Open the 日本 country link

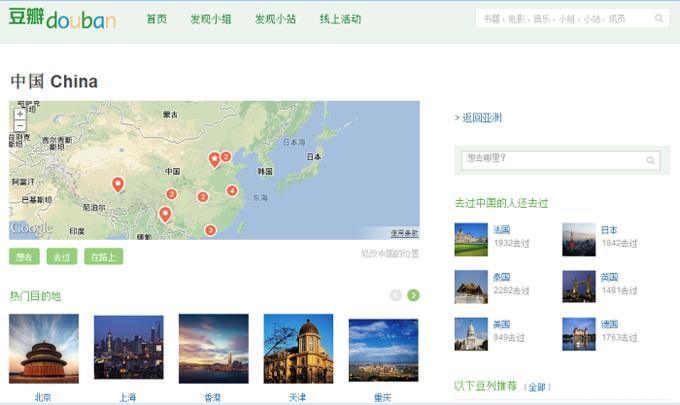(x=609, y=230)
